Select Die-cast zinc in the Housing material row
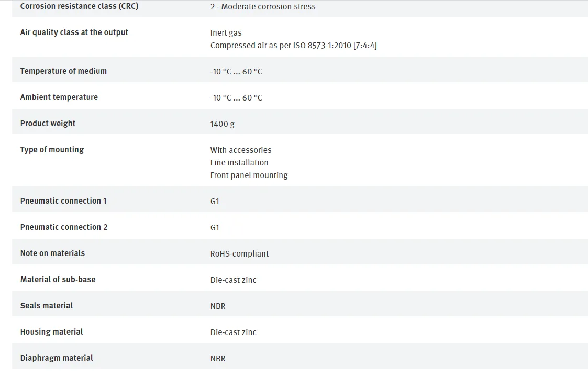This screenshot has height=377, width=588. [233, 332]
